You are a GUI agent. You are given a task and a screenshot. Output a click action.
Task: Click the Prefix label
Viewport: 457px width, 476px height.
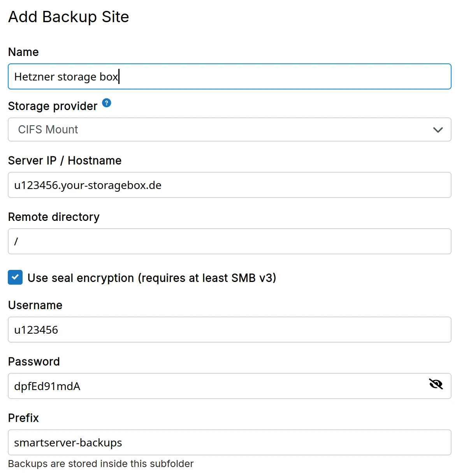[23, 418]
